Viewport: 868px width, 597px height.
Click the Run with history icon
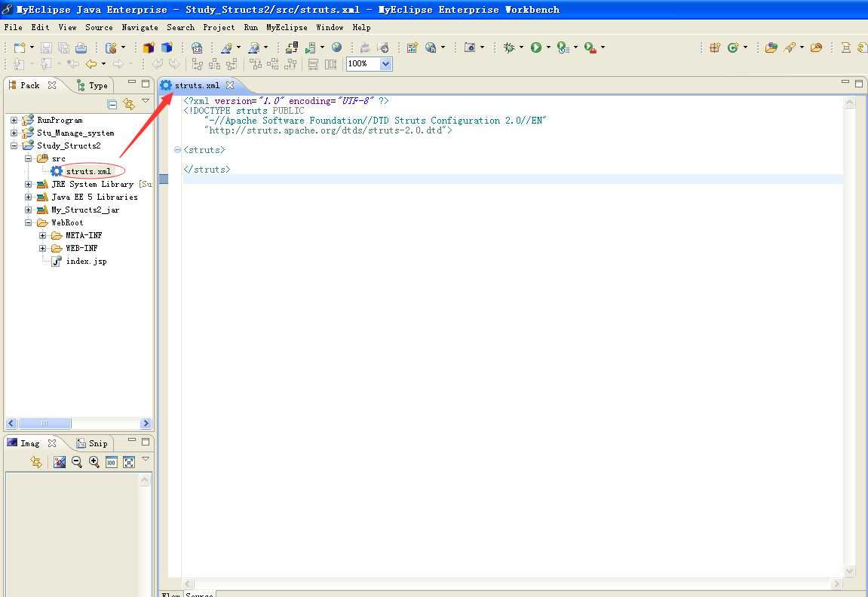point(563,47)
